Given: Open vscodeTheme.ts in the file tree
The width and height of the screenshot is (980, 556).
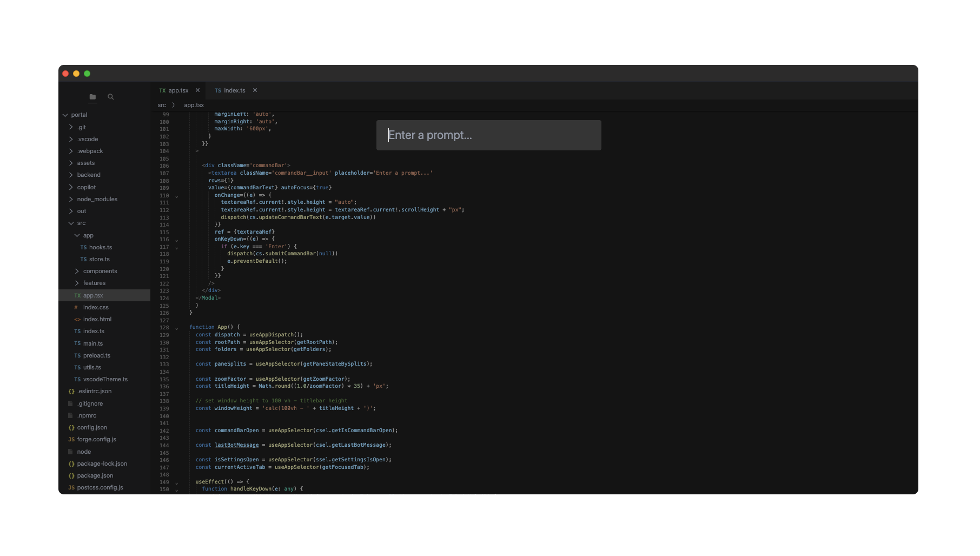Looking at the screenshot, I should pyautogui.click(x=104, y=379).
